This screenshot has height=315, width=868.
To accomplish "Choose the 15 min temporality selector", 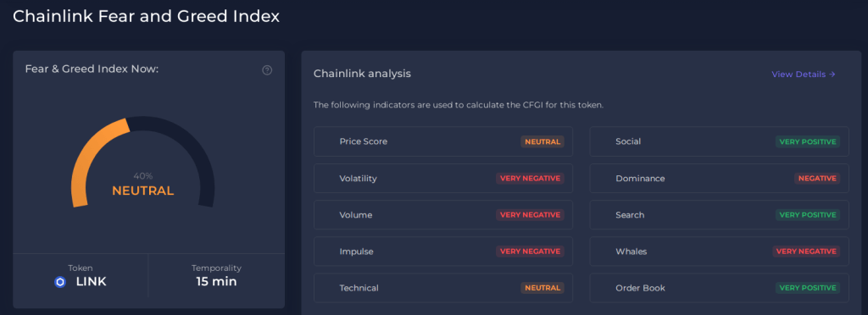I will (216, 275).
